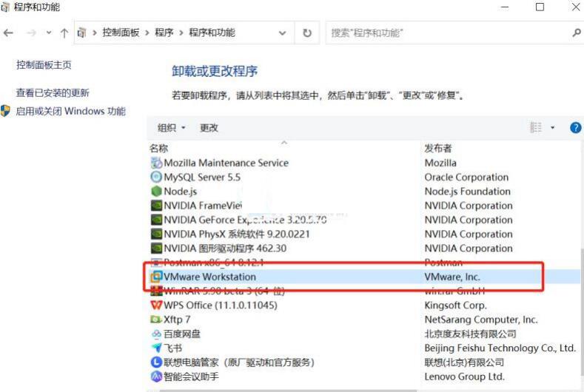The image size is (584, 392).
Task: Click the search magnifier icon
Action: click(576, 33)
